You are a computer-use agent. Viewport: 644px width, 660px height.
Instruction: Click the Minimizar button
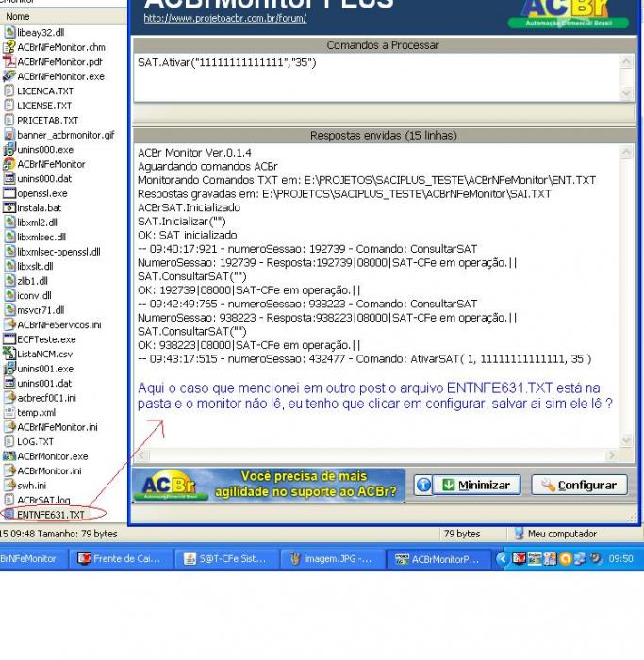(x=476, y=486)
